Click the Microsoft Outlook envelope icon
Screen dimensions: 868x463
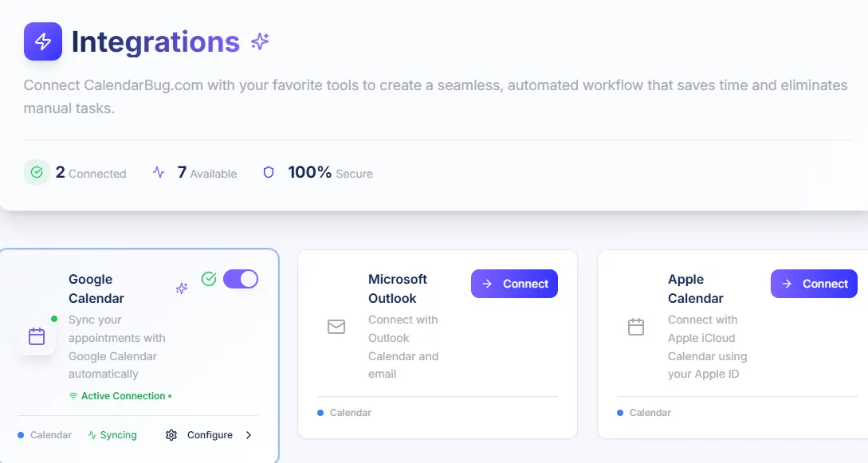[x=336, y=327]
